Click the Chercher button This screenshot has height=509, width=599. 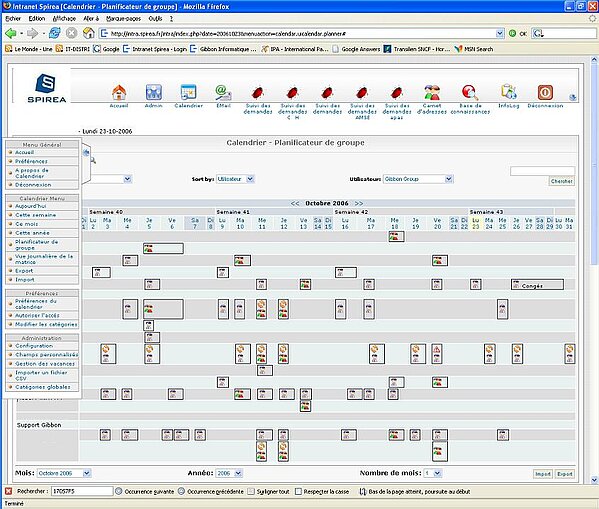tap(561, 181)
